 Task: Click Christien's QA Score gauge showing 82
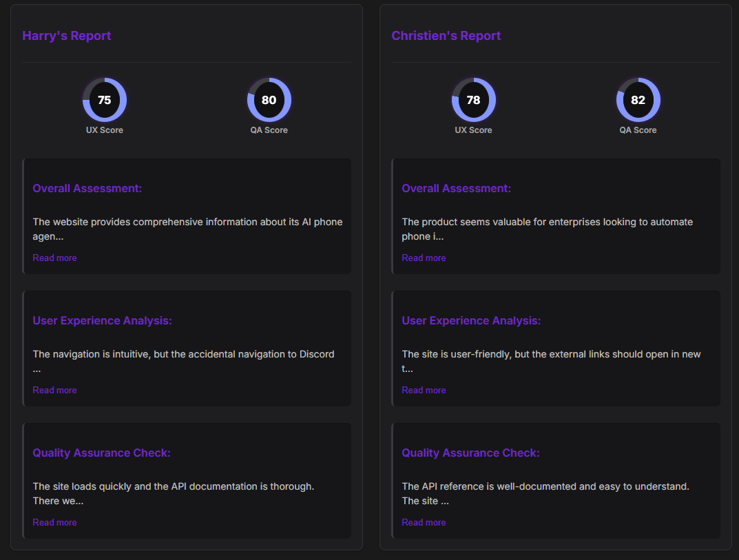click(638, 100)
